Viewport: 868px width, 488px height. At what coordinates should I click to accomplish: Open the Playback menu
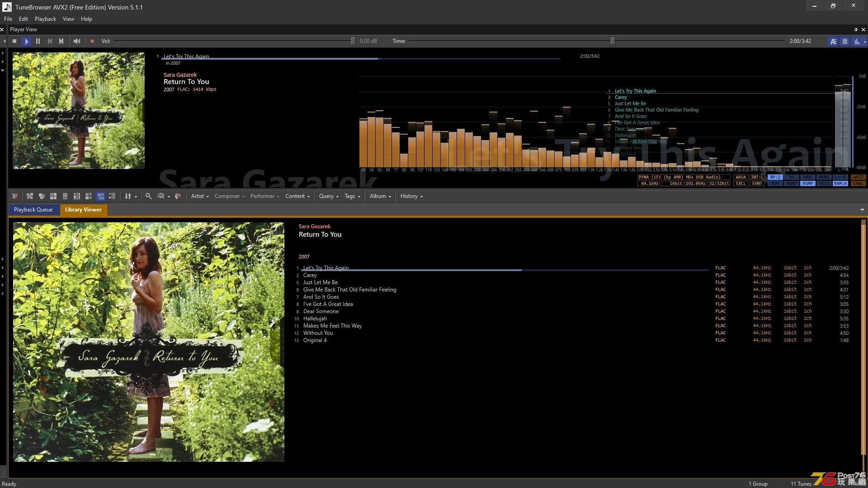coord(45,19)
